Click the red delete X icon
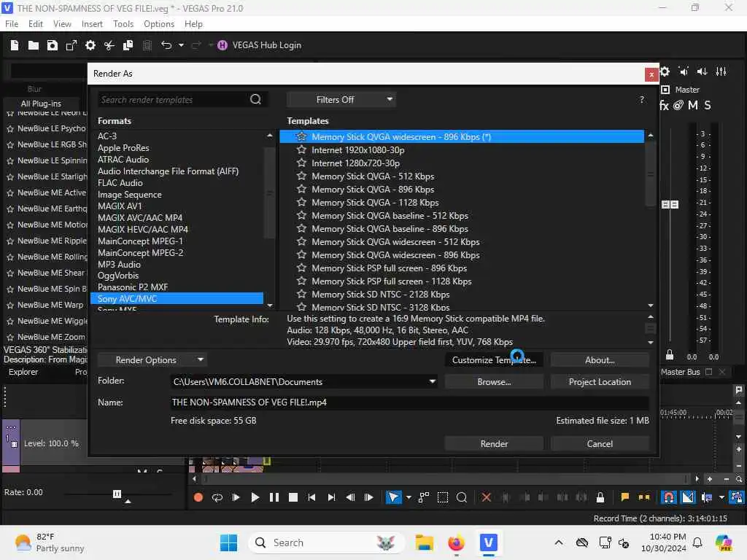The height and width of the screenshot is (560, 747). [x=487, y=497]
